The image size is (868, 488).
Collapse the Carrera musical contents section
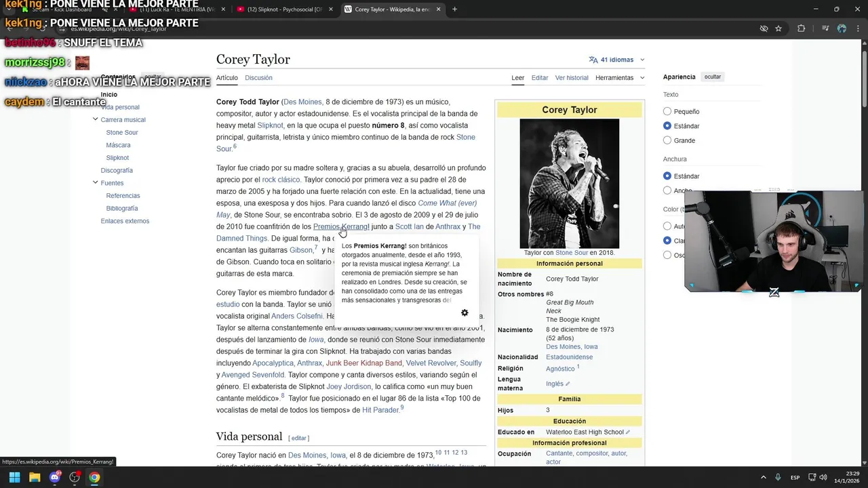[95, 119]
